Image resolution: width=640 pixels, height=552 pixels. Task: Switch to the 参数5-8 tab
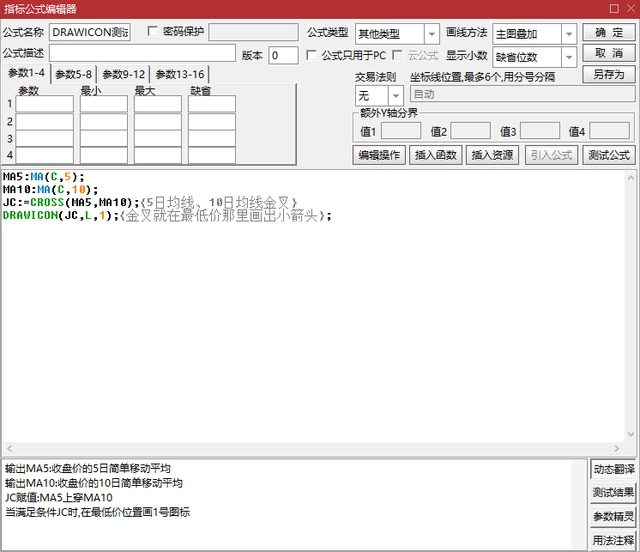pos(73,74)
